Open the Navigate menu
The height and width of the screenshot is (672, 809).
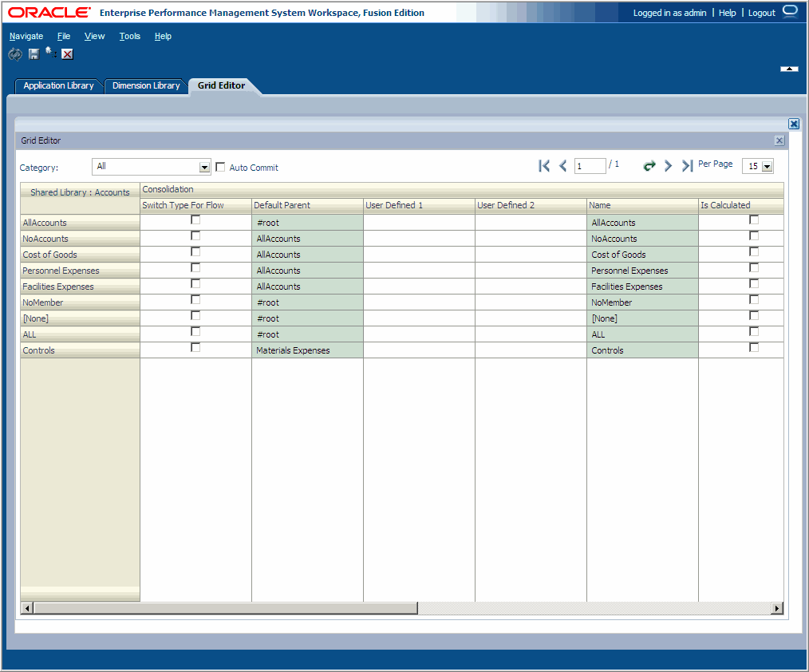click(x=26, y=36)
